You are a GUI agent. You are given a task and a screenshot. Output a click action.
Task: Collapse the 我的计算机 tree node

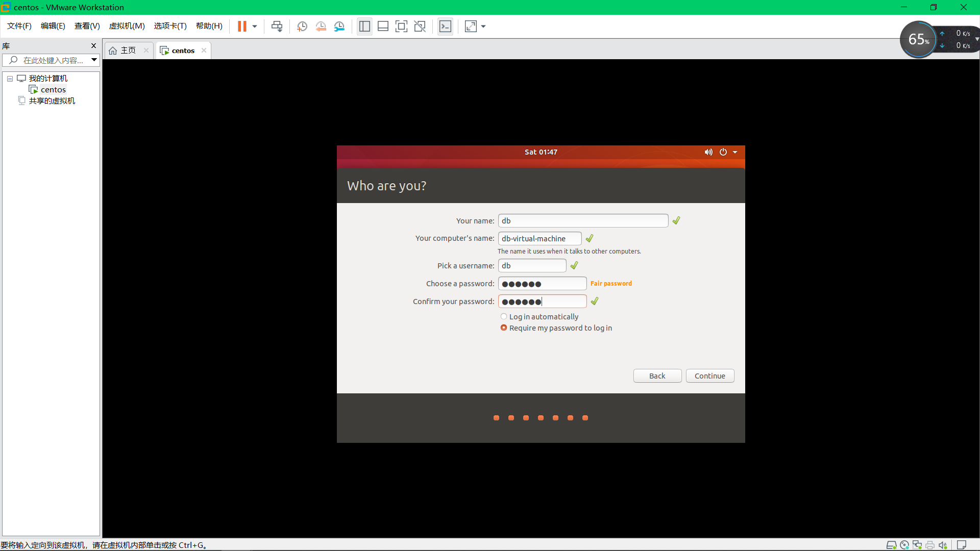tap(10, 79)
